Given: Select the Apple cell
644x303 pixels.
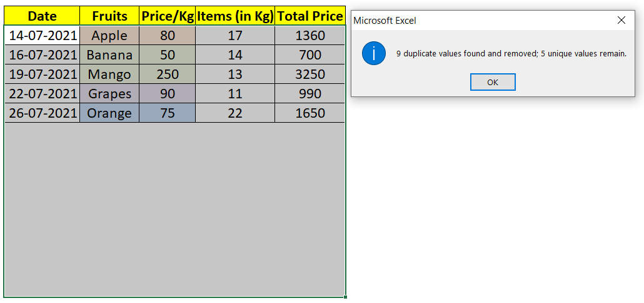Looking at the screenshot, I should (109, 35).
